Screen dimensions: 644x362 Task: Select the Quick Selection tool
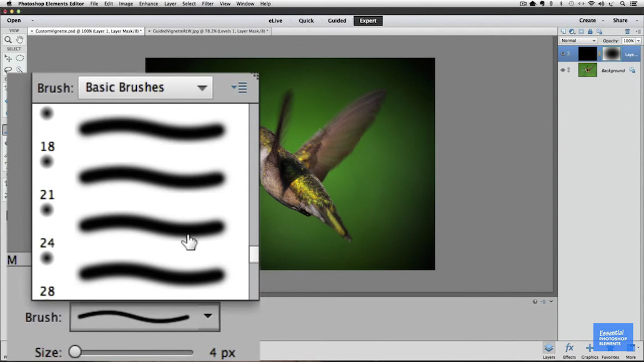coord(20,70)
